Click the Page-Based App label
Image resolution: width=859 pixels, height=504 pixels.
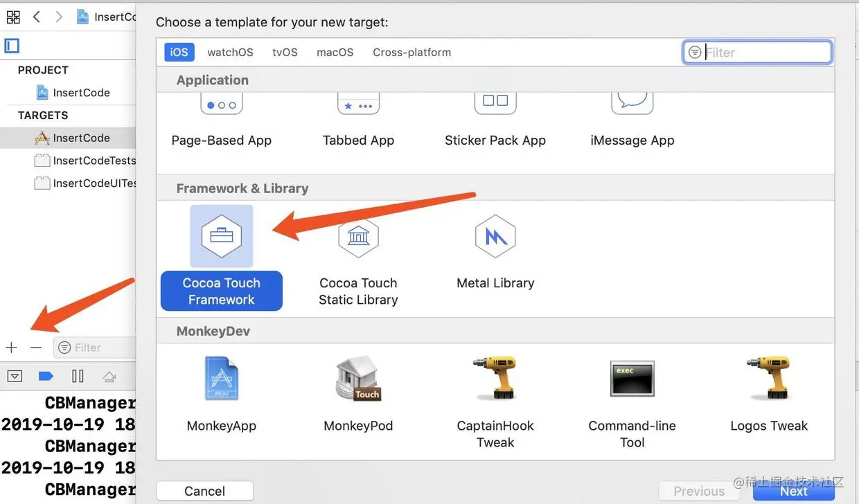tap(222, 141)
